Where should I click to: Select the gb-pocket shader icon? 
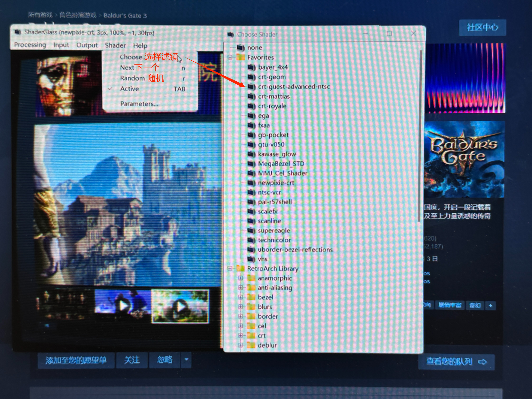(251, 135)
